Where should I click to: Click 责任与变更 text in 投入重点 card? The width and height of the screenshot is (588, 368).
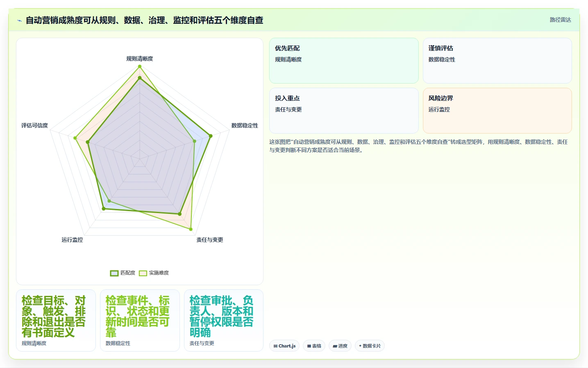[288, 109]
